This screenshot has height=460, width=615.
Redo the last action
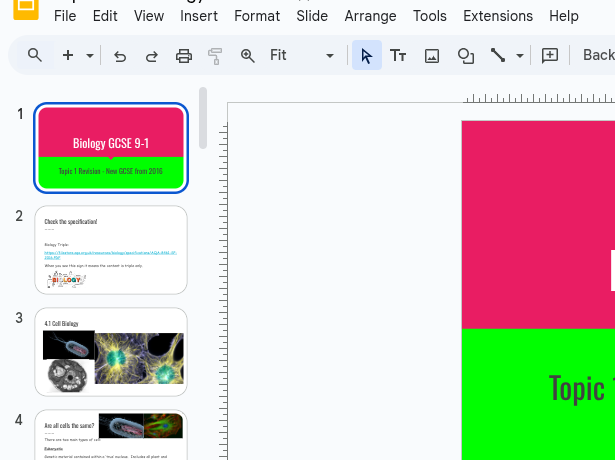pos(152,56)
